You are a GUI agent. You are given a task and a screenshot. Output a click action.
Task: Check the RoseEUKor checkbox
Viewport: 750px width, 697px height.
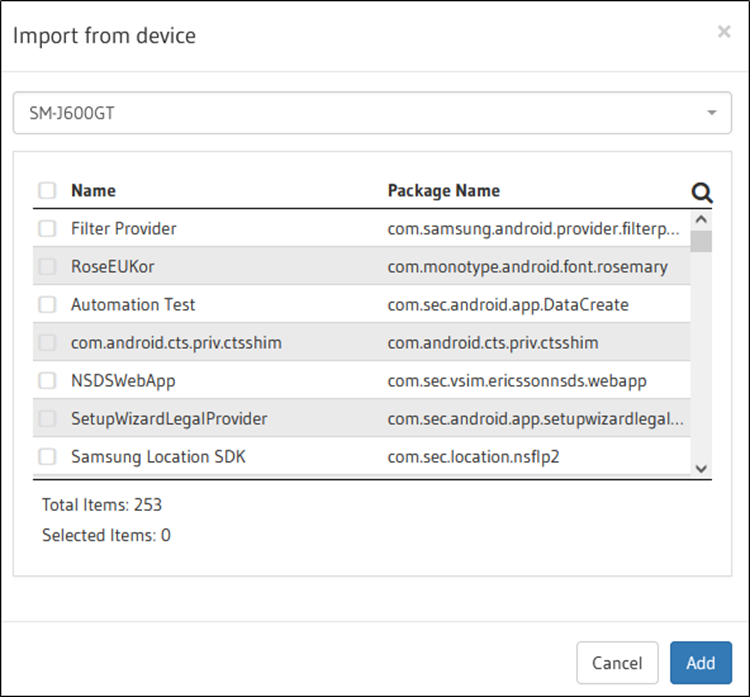click(x=47, y=266)
